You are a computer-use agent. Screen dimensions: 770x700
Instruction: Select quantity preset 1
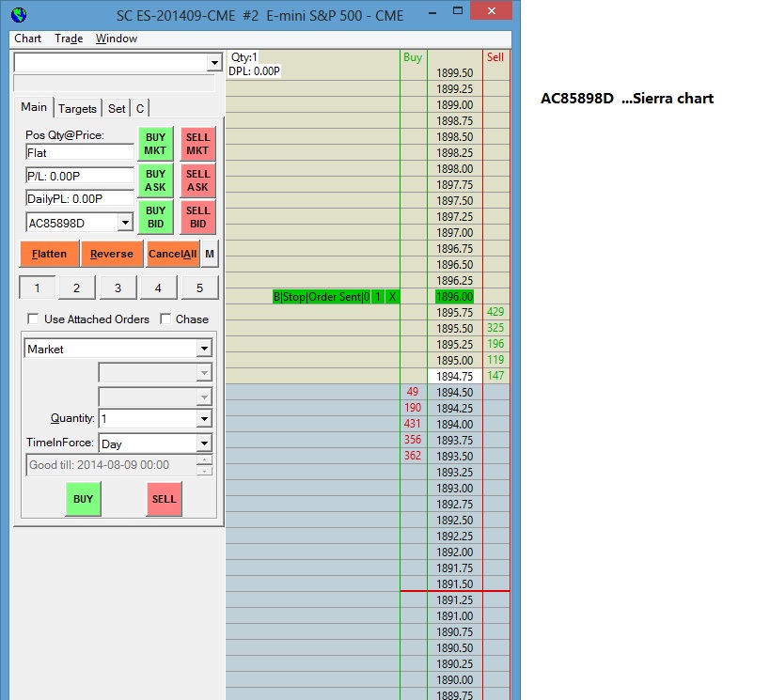[x=37, y=288]
